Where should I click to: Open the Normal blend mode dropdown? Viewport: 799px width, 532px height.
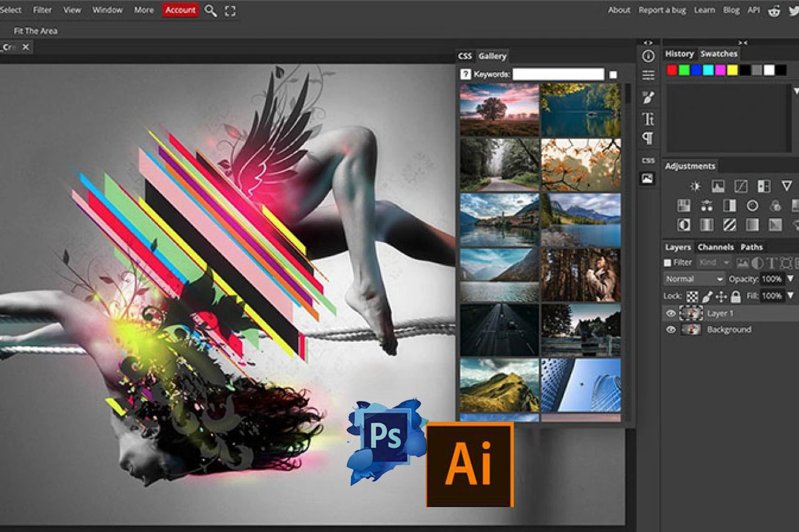(694, 279)
